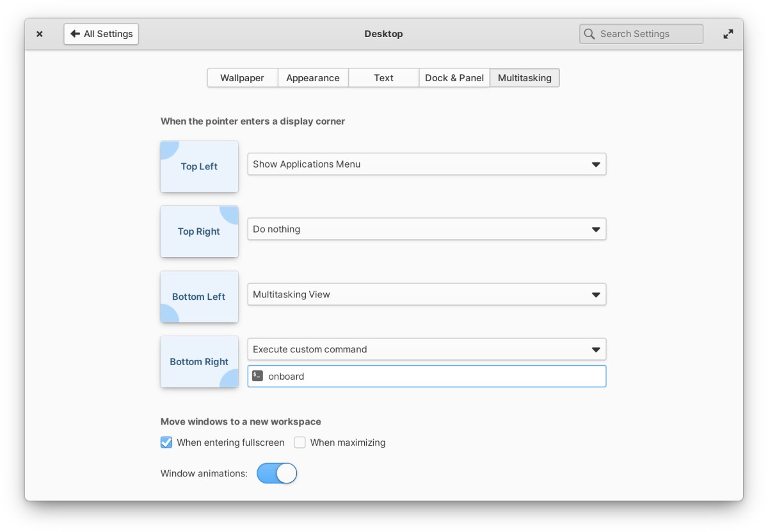Open the Dock & Panel tab
The width and height of the screenshot is (768, 532).
(x=454, y=77)
